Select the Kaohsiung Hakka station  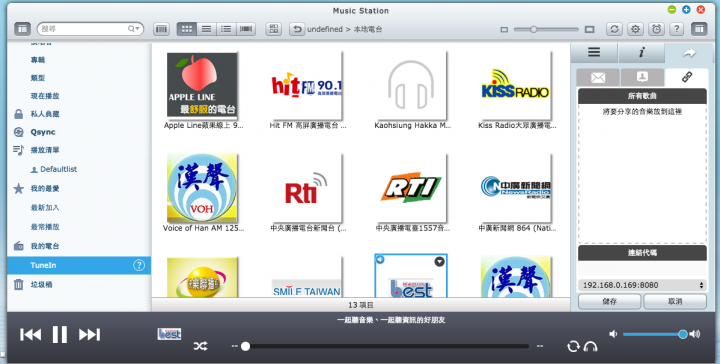(x=411, y=85)
